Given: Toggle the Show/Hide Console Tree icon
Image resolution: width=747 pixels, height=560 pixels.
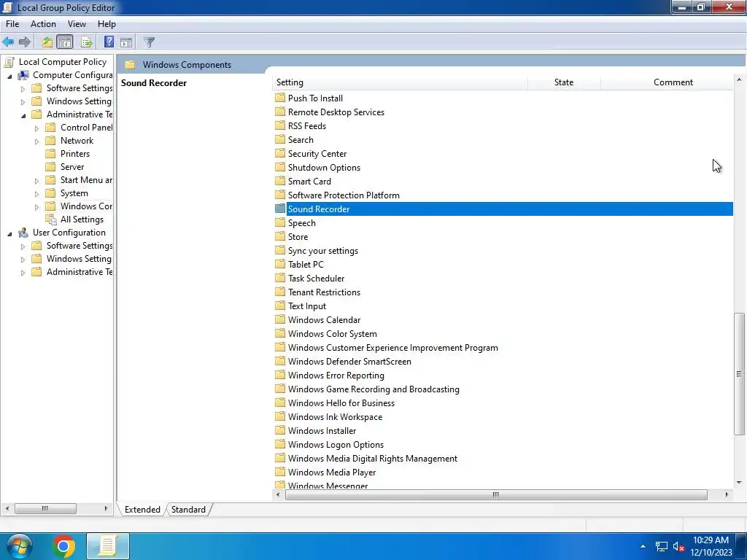Looking at the screenshot, I should pyautogui.click(x=65, y=42).
